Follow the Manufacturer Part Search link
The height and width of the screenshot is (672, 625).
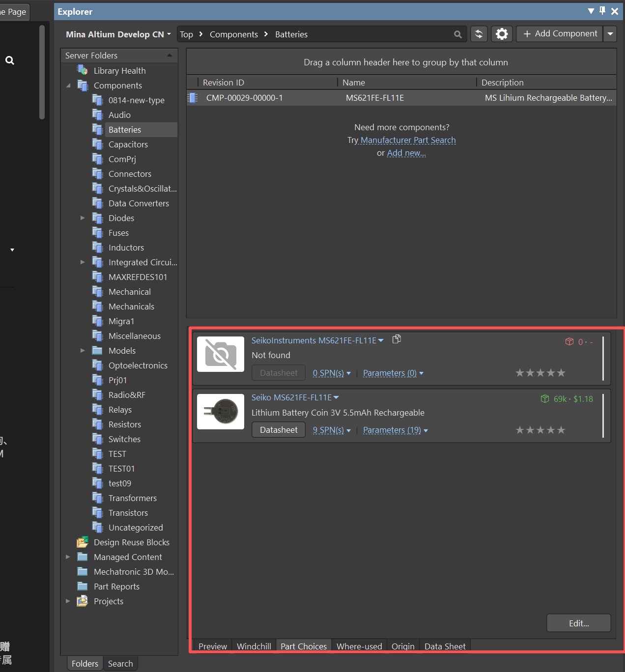(408, 140)
